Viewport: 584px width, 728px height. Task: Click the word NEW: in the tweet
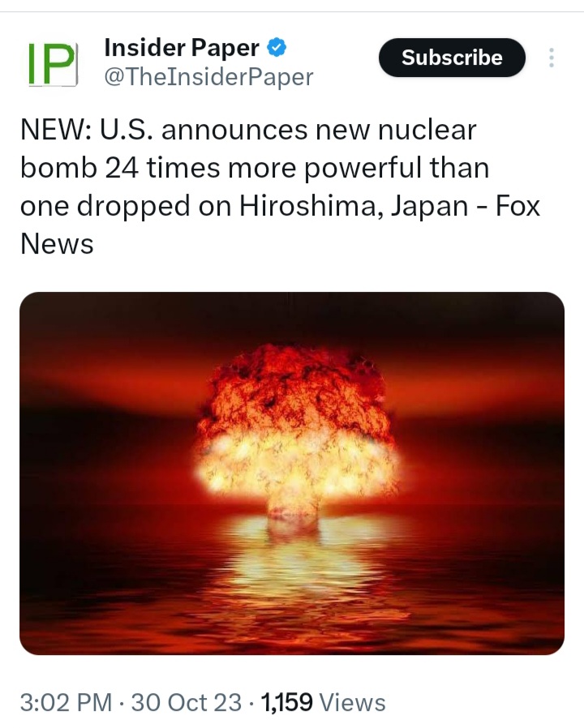pyautogui.click(x=56, y=130)
